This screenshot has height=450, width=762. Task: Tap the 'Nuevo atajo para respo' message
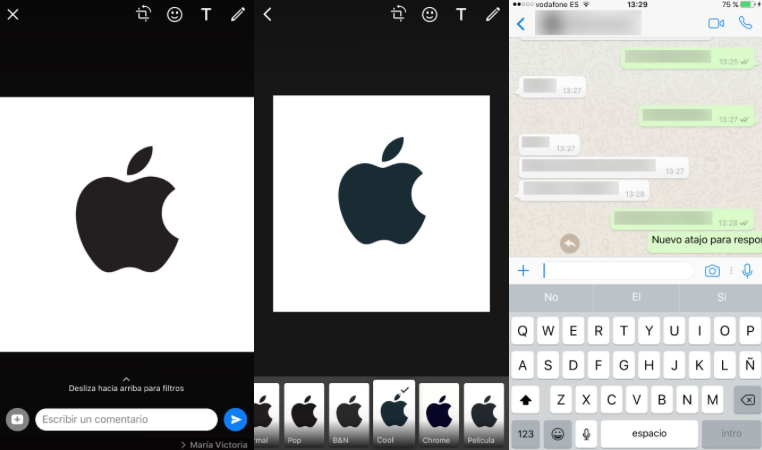705,241
